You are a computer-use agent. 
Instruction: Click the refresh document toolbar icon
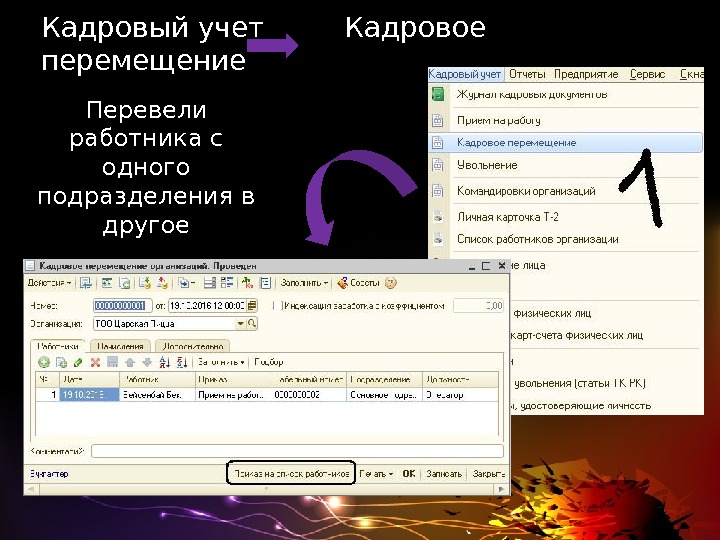tap(124, 283)
